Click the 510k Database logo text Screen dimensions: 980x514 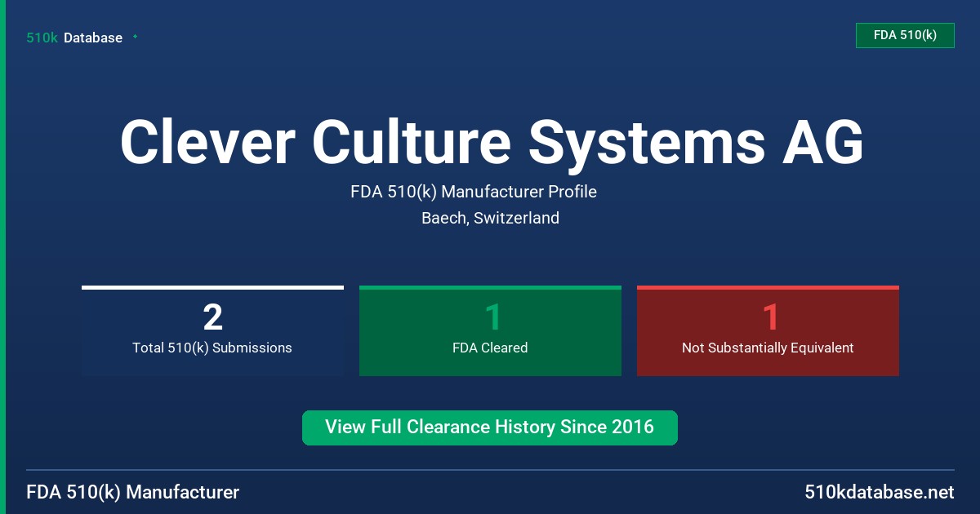coord(74,38)
